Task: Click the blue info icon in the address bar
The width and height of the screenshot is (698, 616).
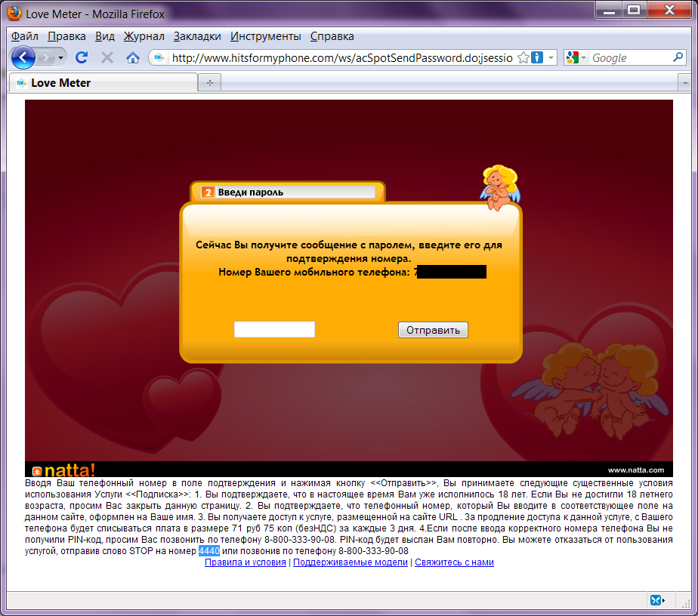Action: click(537, 57)
